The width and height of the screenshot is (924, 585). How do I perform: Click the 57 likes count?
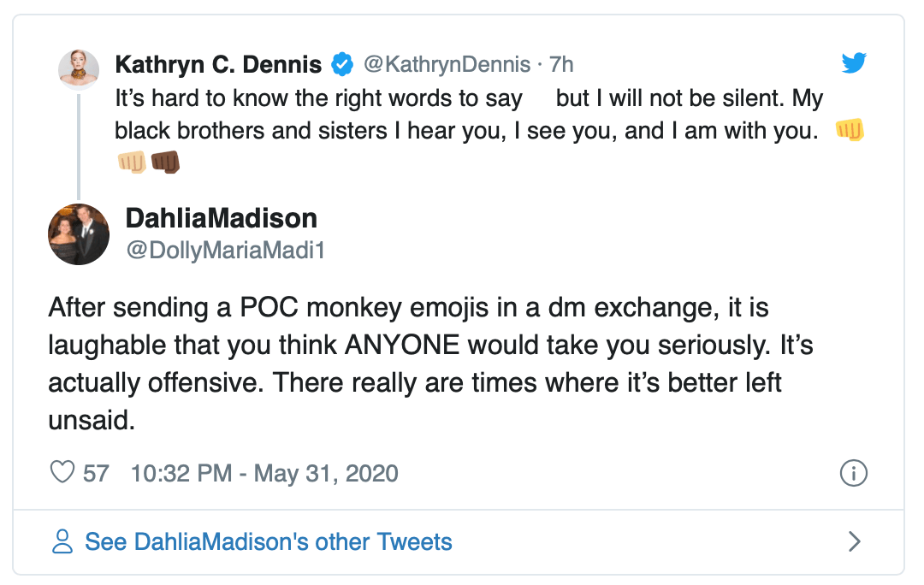click(96, 473)
